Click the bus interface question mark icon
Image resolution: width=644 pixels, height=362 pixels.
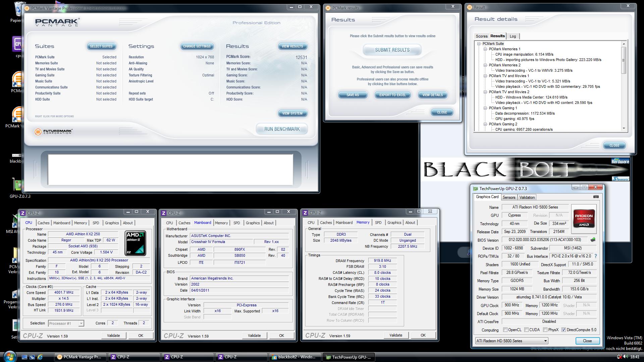(595, 256)
